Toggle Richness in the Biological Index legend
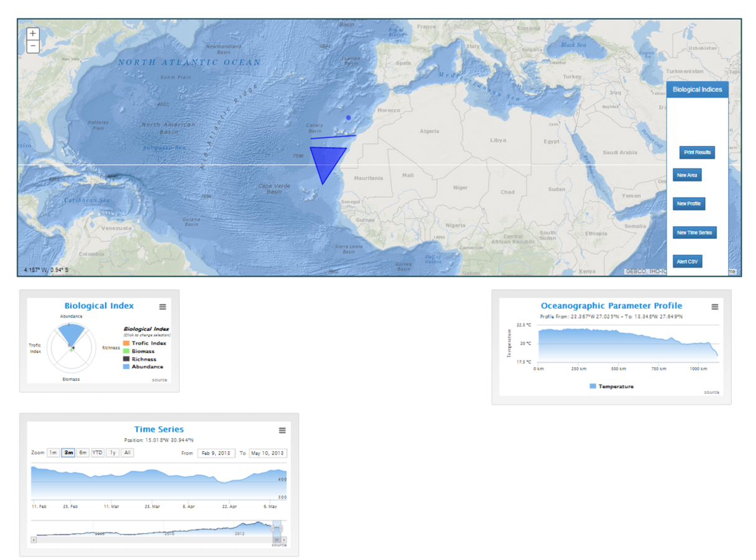The image size is (756, 560). (x=139, y=359)
